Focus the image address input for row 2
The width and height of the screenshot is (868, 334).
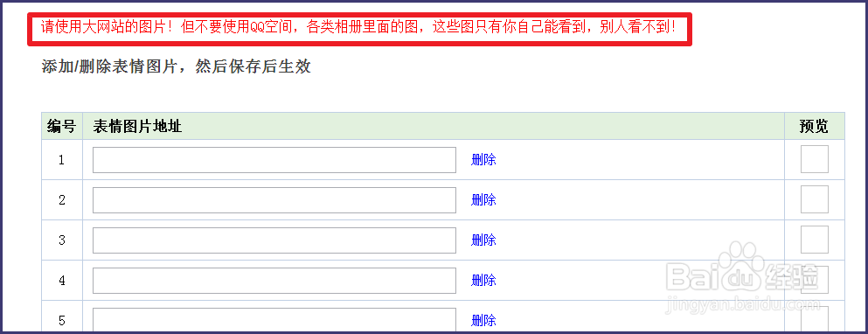point(274,200)
